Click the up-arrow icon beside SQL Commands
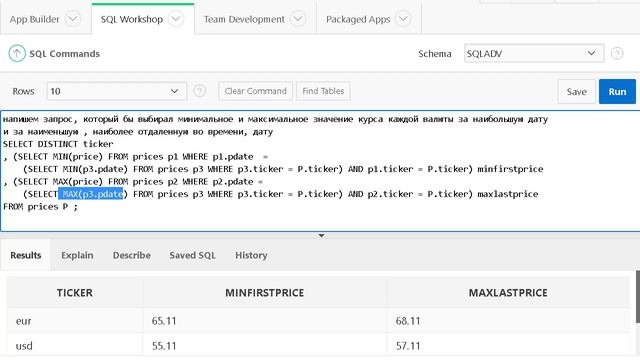640x360 pixels. pyautogui.click(x=17, y=53)
